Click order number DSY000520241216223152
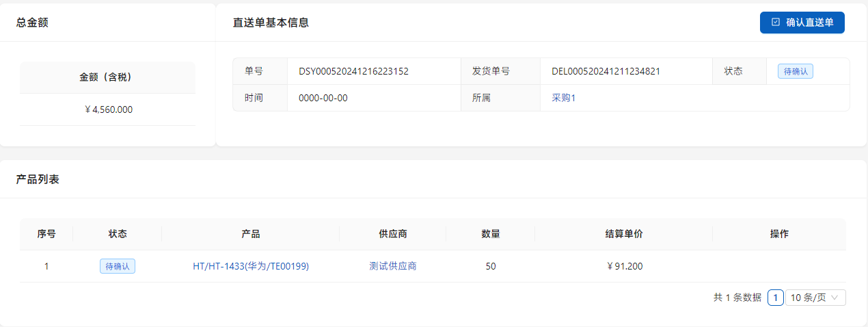 click(x=353, y=71)
